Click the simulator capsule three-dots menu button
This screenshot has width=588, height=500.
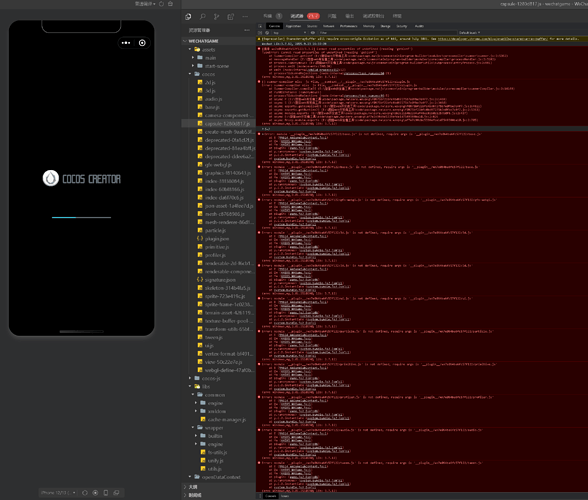coord(126,43)
